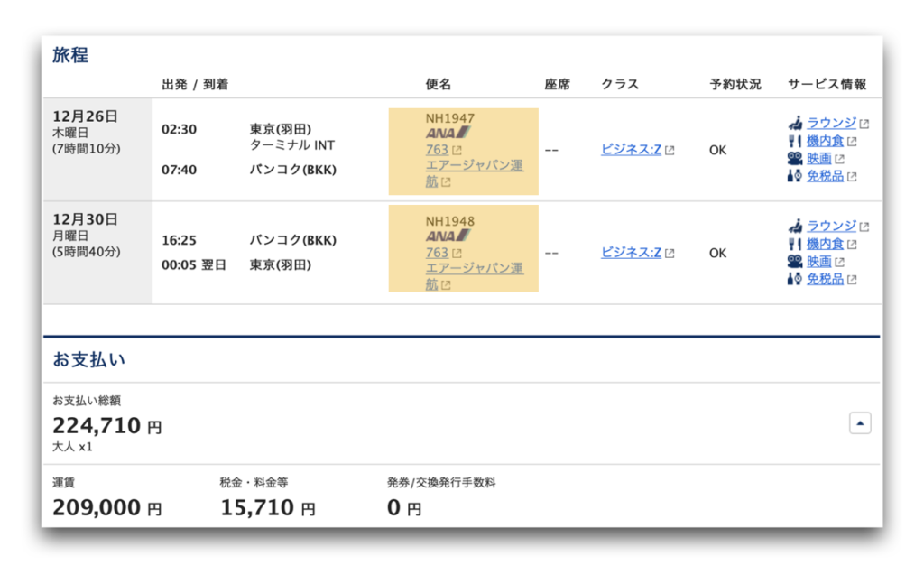The image size is (924, 584).
Task: Click 免税品 duty-free icon for NH1948
Action: tap(795, 279)
